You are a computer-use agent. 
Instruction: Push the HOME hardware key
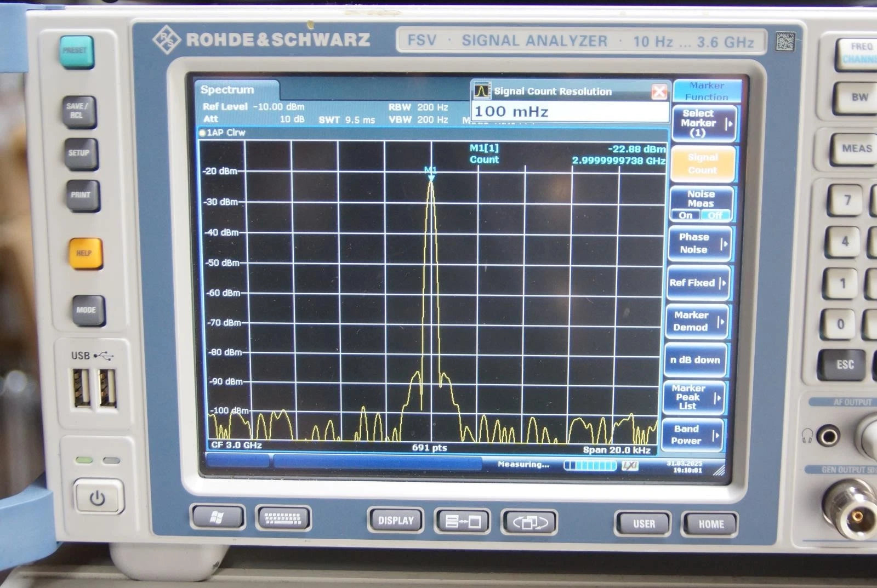[710, 524]
